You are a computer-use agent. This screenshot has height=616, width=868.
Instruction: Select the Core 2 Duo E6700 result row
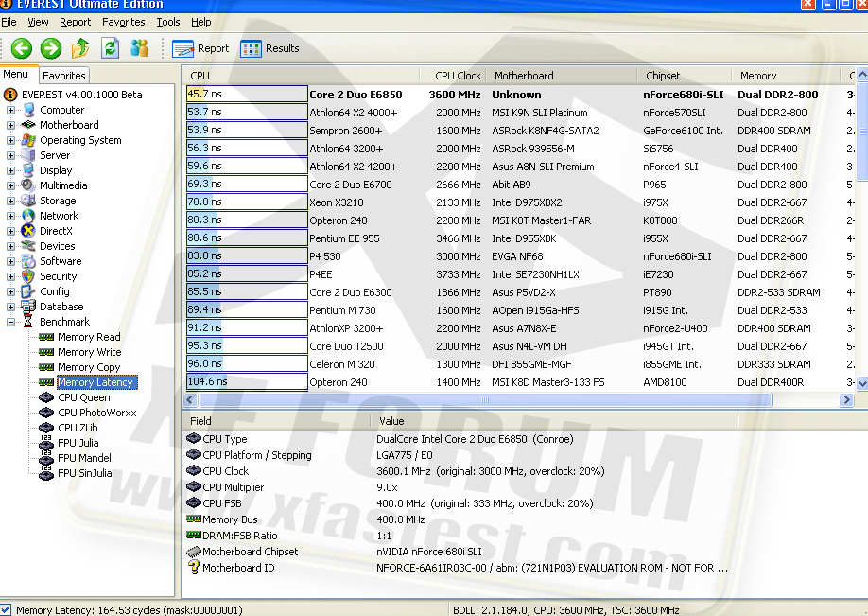point(520,185)
